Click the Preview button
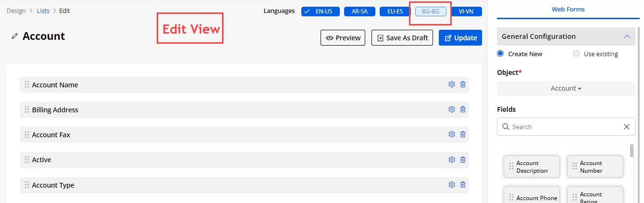 [343, 38]
